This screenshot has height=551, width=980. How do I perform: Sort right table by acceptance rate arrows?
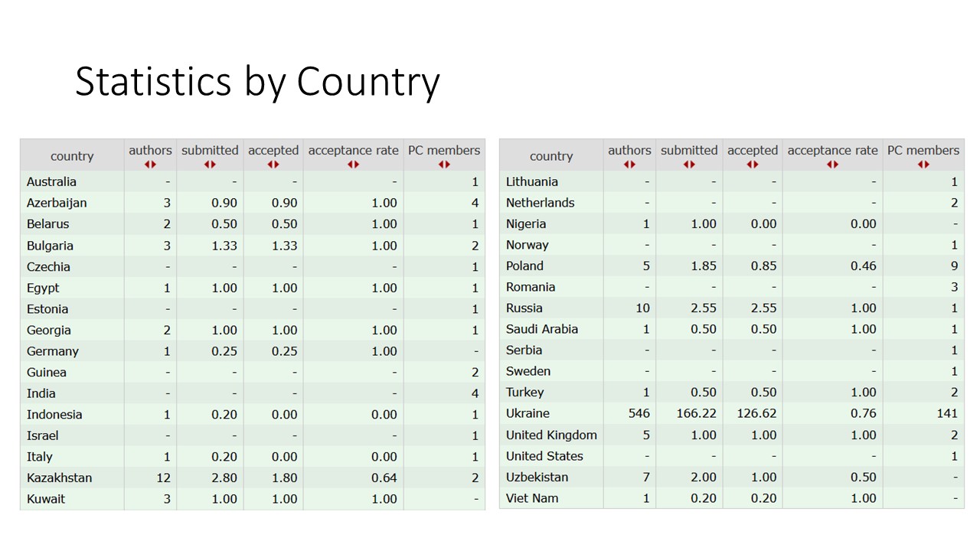(x=832, y=165)
